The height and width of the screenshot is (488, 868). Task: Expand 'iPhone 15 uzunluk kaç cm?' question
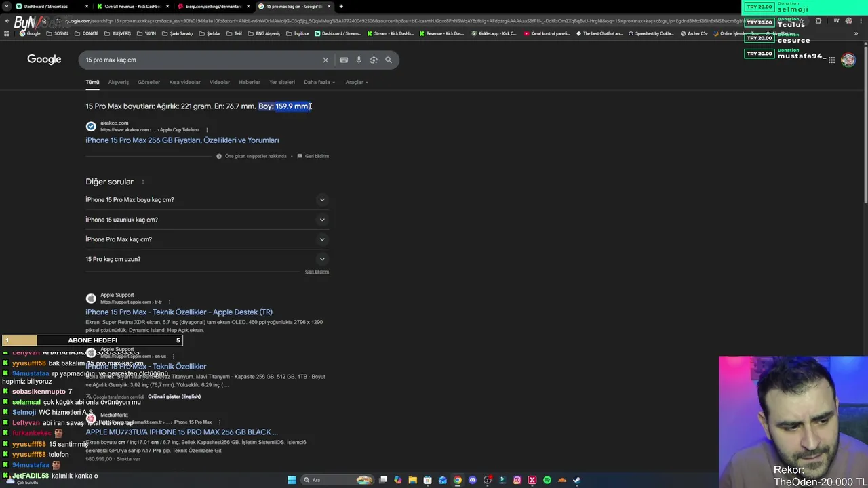[x=207, y=220]
